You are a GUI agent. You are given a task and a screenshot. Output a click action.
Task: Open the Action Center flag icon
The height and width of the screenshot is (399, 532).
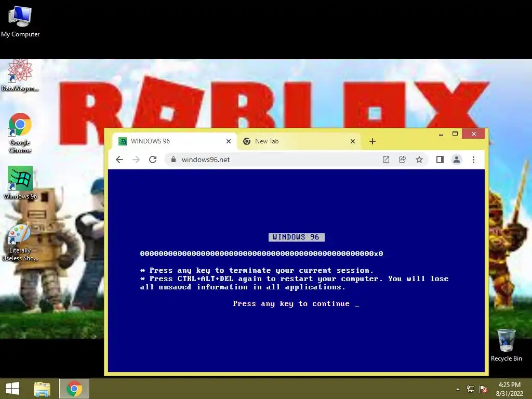483,389
